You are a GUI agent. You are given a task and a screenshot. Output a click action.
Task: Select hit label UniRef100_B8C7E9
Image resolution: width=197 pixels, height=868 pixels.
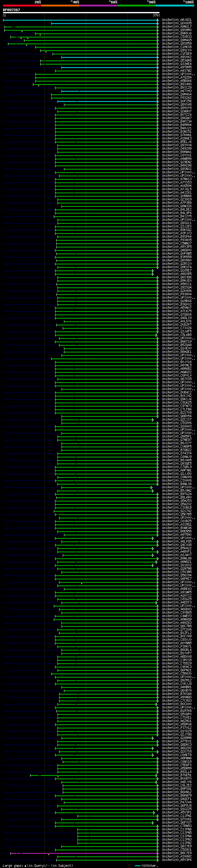click(x=177, y=853)
